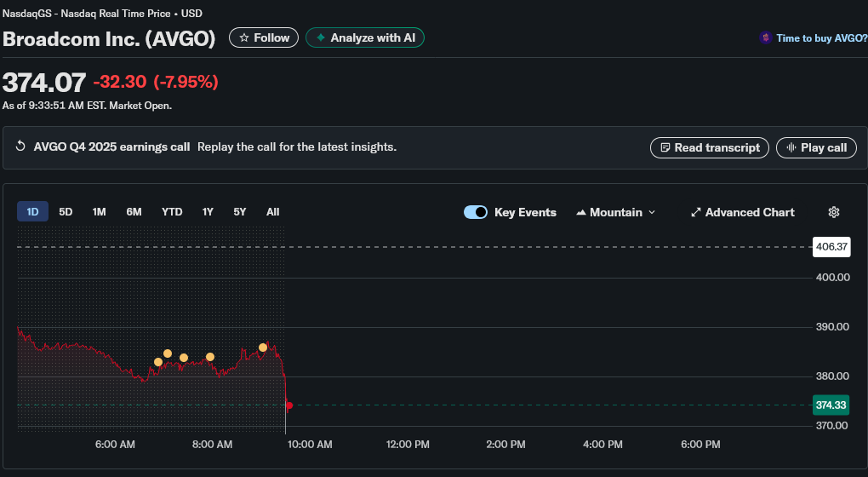This screenshot has width=868, height=477.
Task: Click the -32.30 (-7.95%) price change
Action: tap(156, 82)
